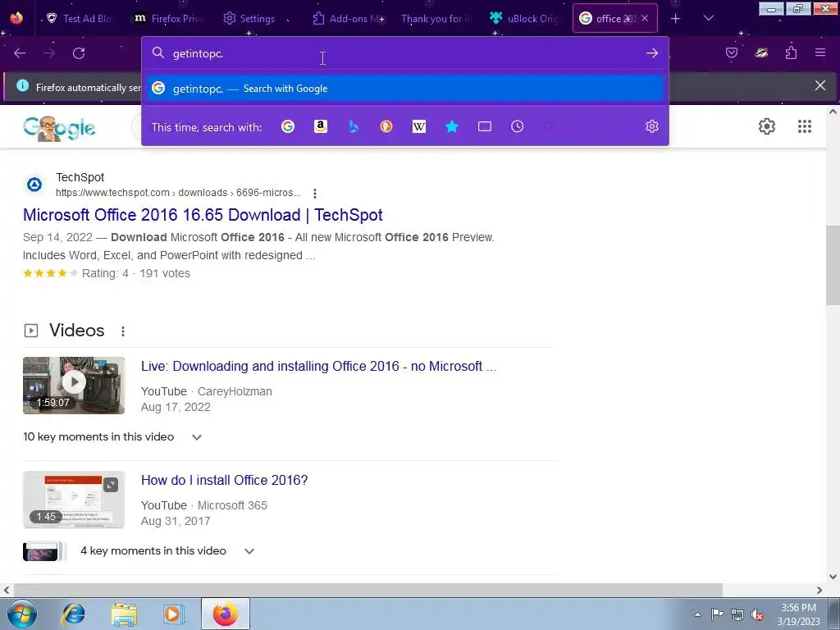
Task: Open TechSpot result options menu
Action: pos(315,194)
